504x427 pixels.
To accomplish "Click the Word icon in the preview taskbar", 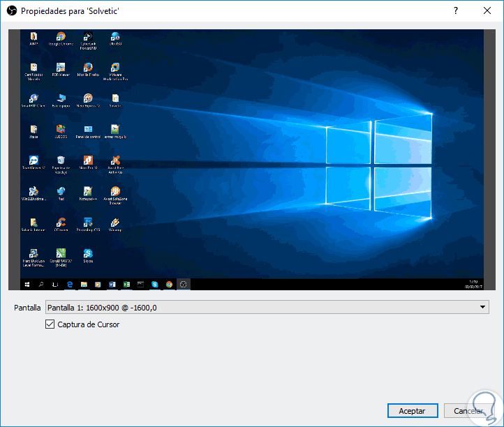I will pos(112,285).
